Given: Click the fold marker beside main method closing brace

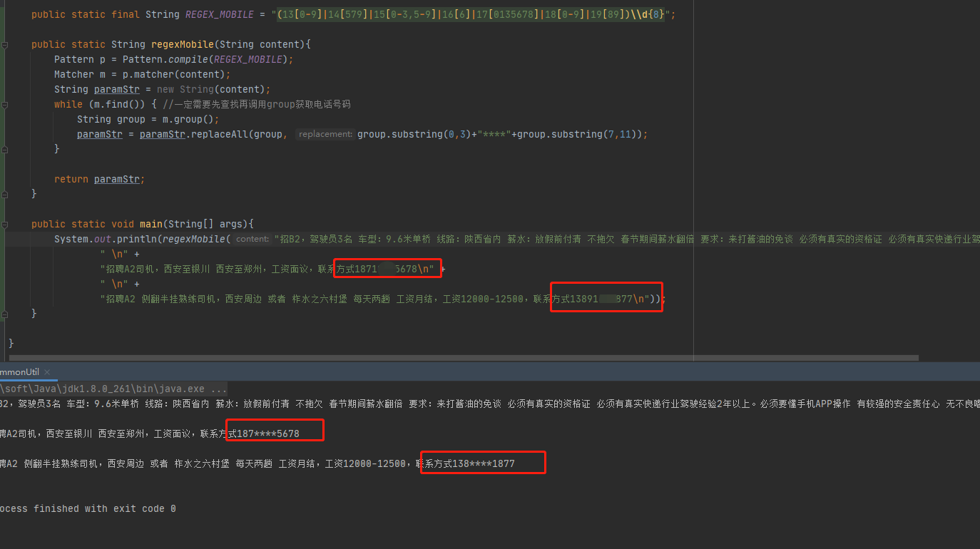Looking at the screenshot, I should [4, 314].
